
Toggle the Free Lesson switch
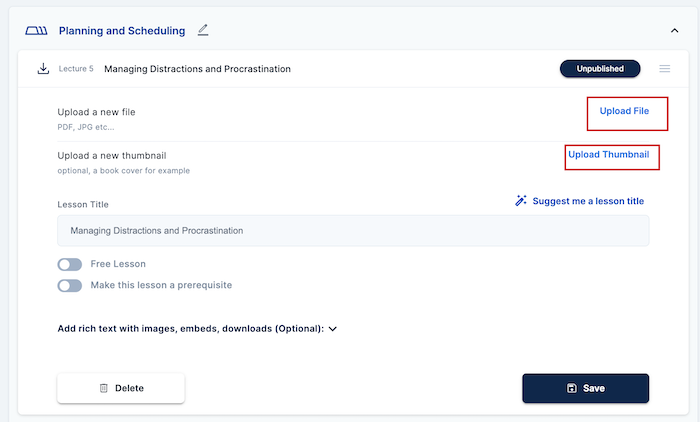[70, 265]
